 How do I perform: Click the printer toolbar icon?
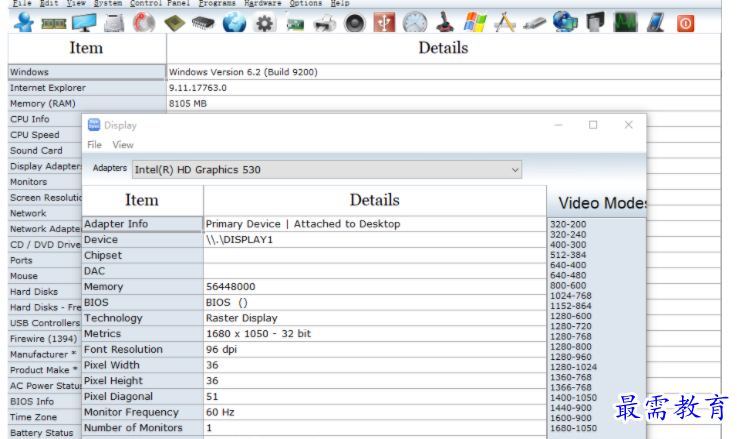pyautogui.click(x=324, y=23)
